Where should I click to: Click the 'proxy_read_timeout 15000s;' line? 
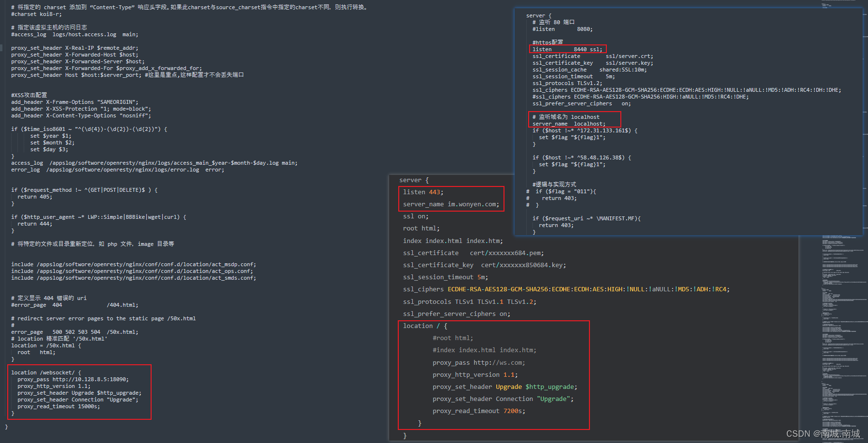point(59,406)
